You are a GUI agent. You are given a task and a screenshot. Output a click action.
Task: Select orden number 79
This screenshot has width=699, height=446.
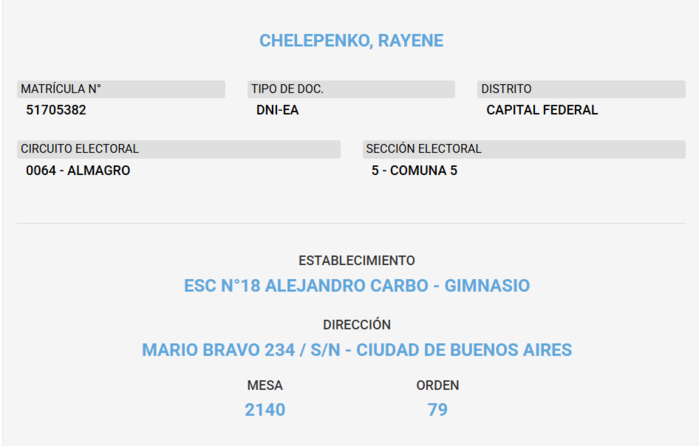pyautogui.click(x=437, y=410)
